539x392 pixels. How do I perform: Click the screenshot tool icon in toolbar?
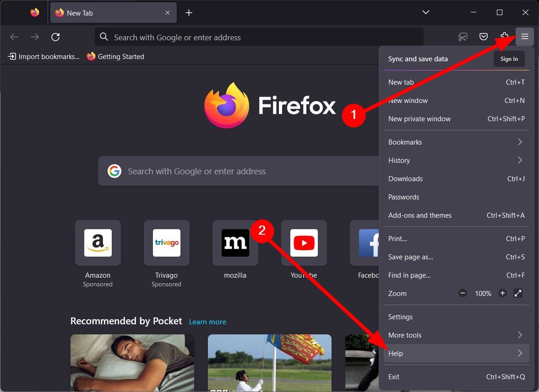click(463, 37)
